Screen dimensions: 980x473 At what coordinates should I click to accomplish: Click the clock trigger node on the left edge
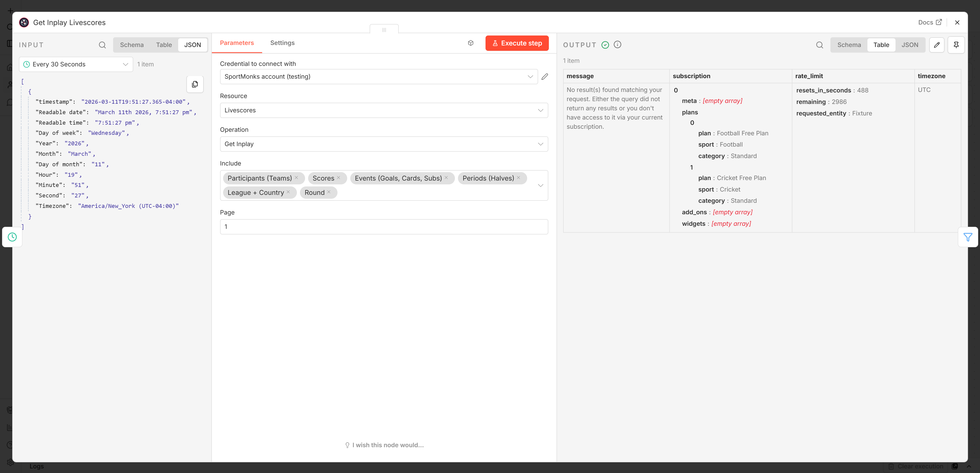[12, 237]
